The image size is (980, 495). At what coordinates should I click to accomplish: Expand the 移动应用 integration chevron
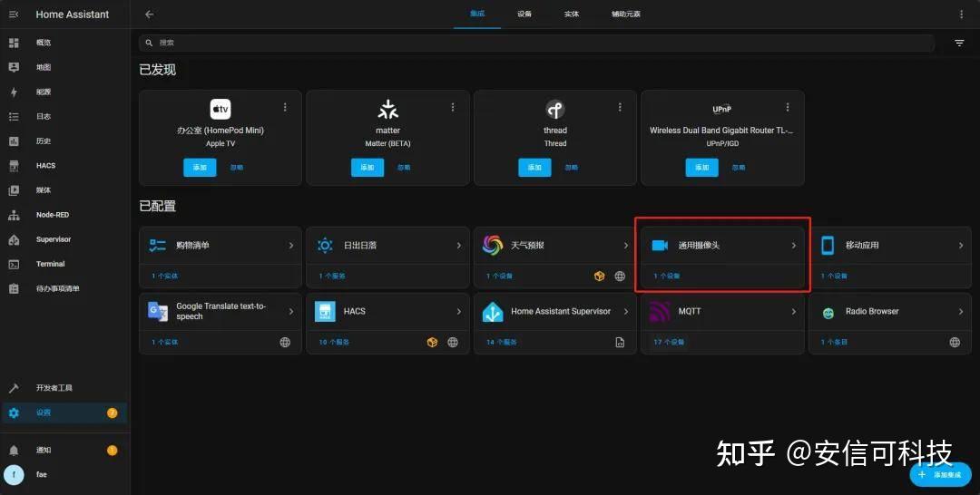pos(961,246)
